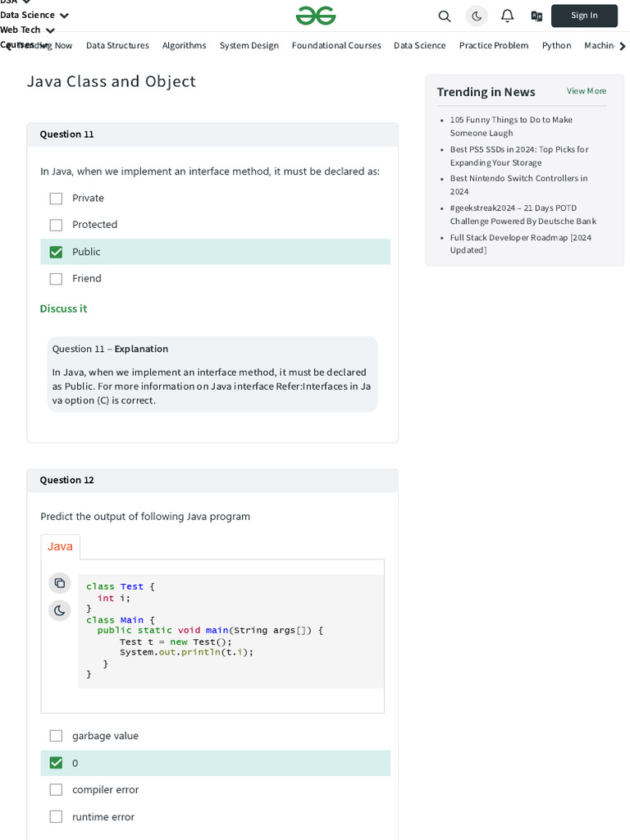Expand the Web Tech dropdown
Viewport: 630px width, 840px height.
pyautogui.click(x=50, y=30)
